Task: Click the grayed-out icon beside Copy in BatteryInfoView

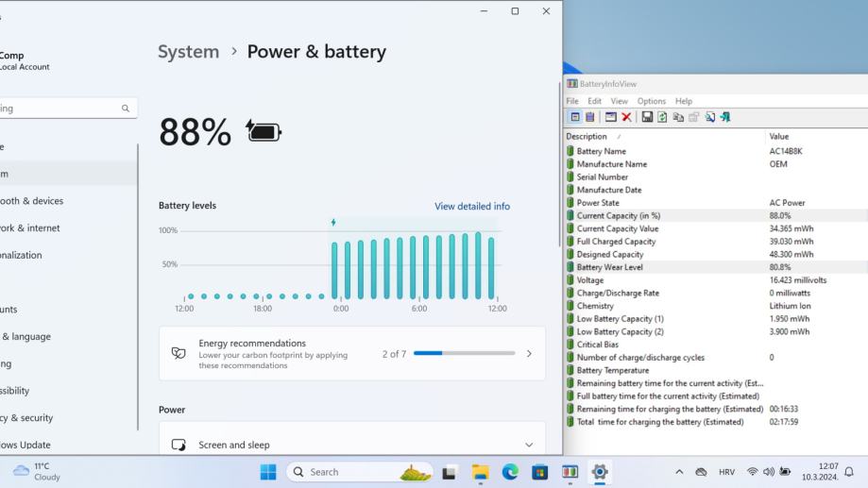Action: (x=693, y=117)
